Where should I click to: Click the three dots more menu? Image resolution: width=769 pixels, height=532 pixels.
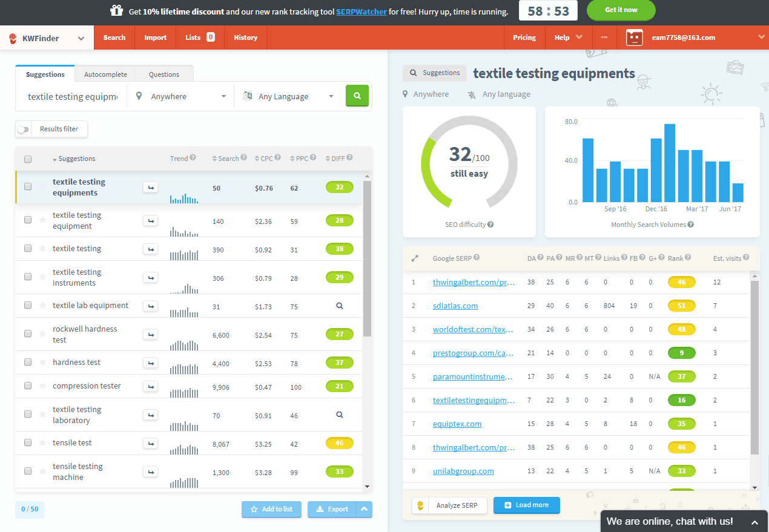pos(604,38)
